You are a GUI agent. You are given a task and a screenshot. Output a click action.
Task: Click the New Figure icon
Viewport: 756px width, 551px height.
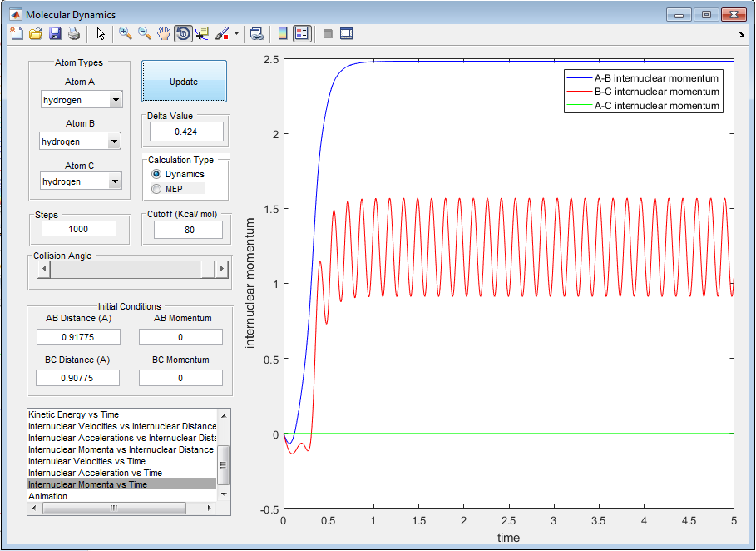17,34
